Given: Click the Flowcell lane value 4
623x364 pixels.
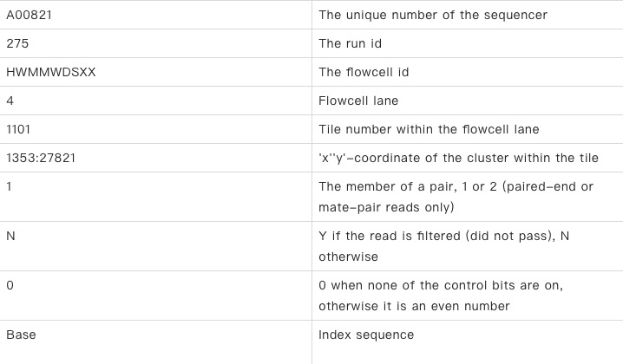Looking at the screenshot, I should (10, 101).
